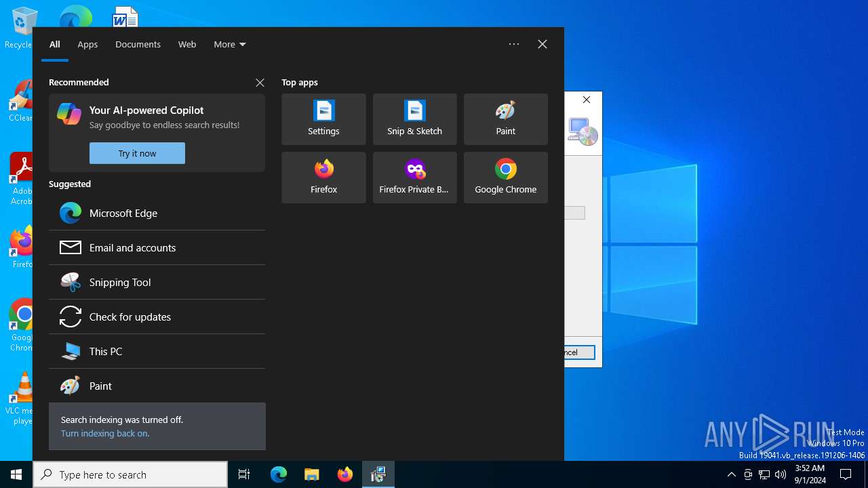The height and width of the screenshot is (488, 868).
Task: Switch to the Documents tab
Action: point(138,44)
